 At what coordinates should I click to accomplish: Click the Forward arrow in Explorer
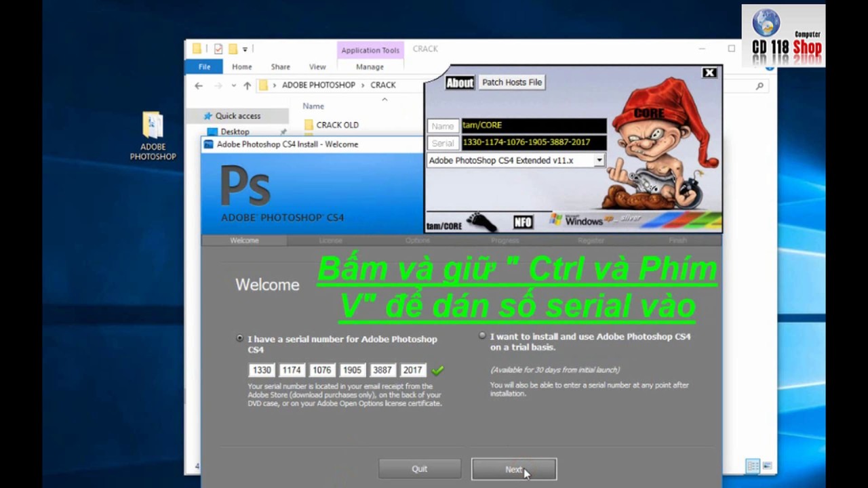point(218,85)
